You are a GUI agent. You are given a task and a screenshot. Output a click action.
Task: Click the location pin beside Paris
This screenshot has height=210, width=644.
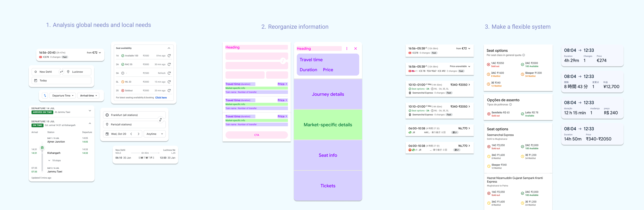pos(107,124)
